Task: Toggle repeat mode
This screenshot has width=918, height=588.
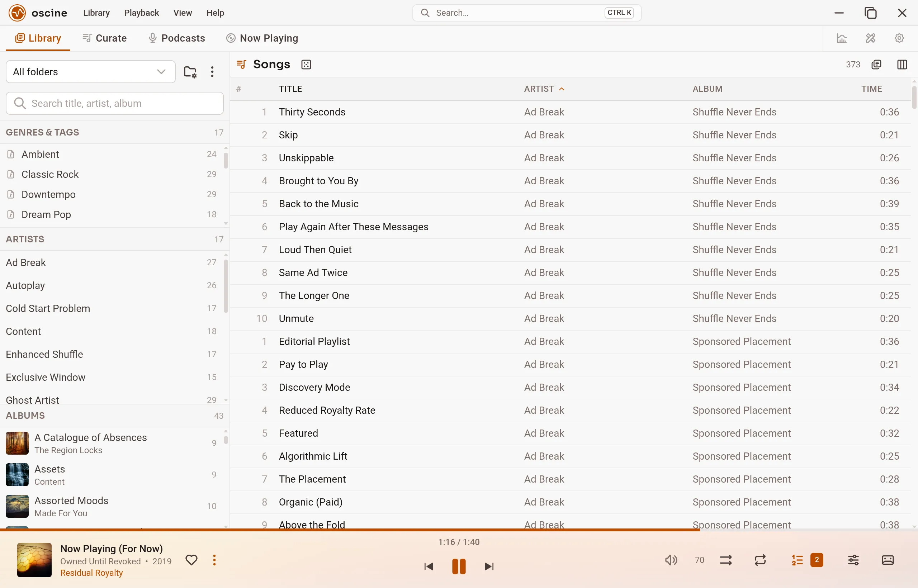Action: (x=760, y=560)
